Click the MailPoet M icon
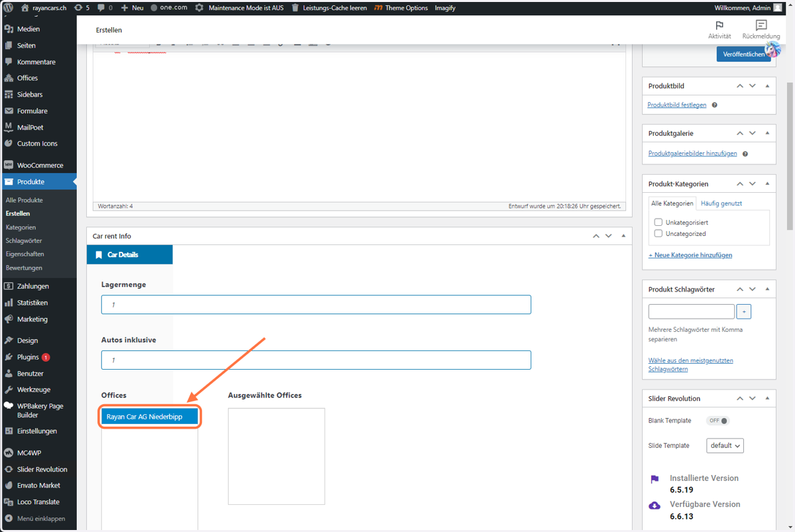 pyautogui.click(x=9, y=127)
